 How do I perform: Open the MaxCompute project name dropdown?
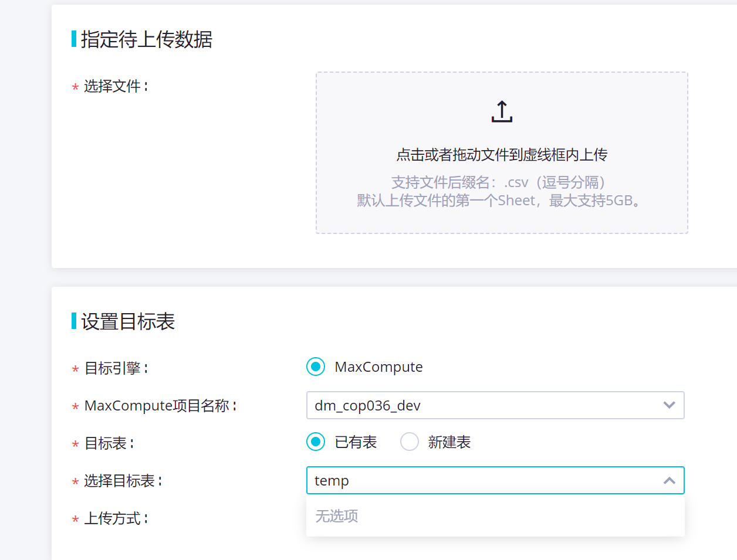[x=495, y=405]
